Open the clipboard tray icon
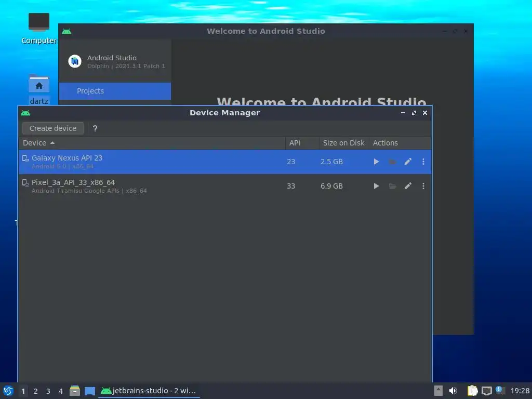 [472, 391]
